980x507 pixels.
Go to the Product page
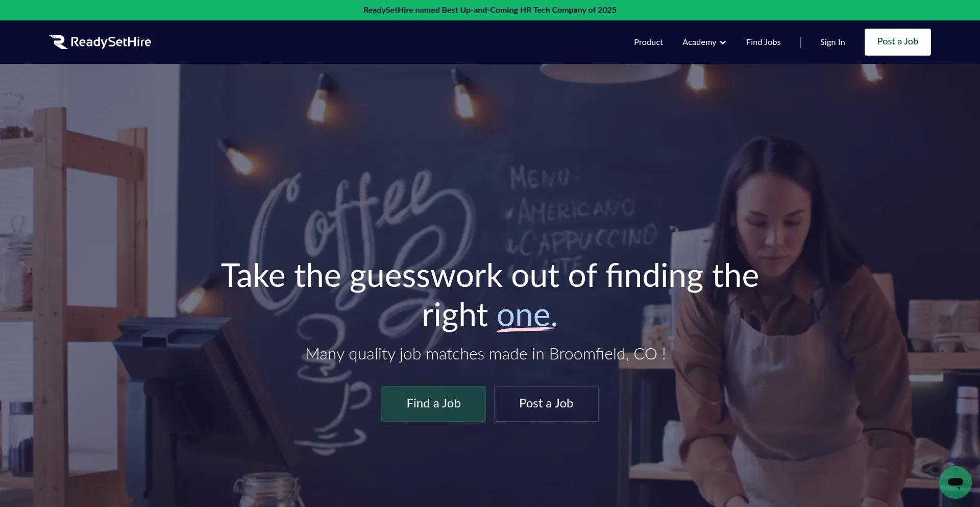(x=648, y=42)
